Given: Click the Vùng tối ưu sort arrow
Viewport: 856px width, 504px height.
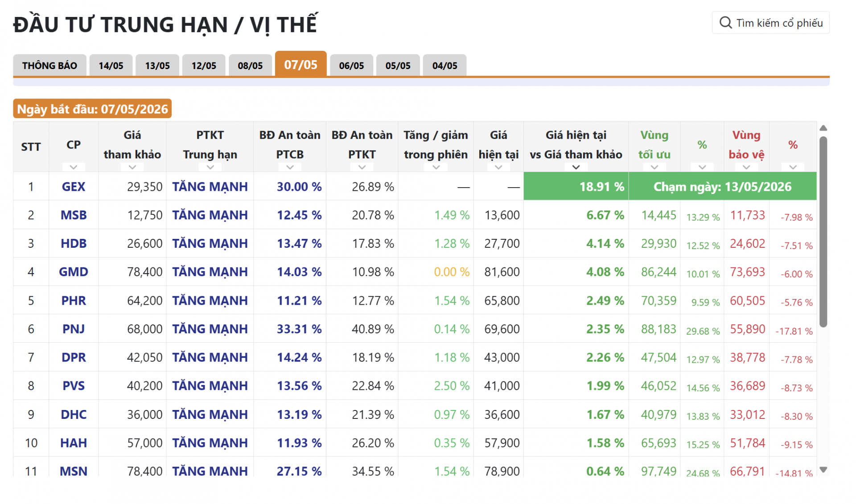Looking at the screenshot, I should tap(654, 167).
